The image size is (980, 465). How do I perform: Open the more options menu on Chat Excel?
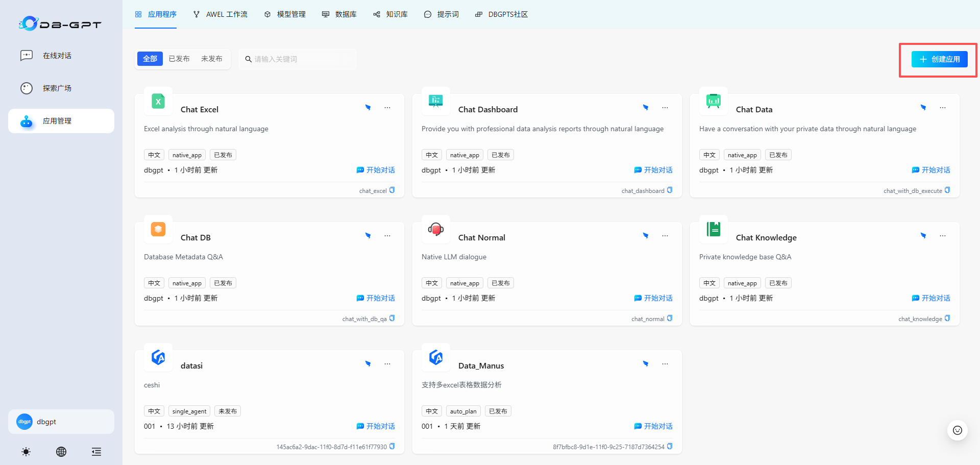(x=387, y=108)
